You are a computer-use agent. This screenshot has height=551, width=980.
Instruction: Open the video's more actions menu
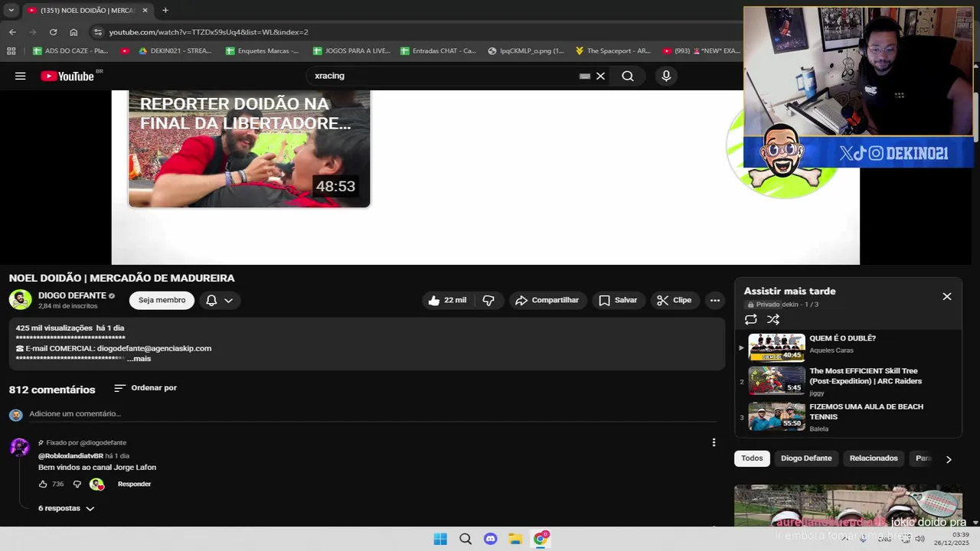[715, 300]
